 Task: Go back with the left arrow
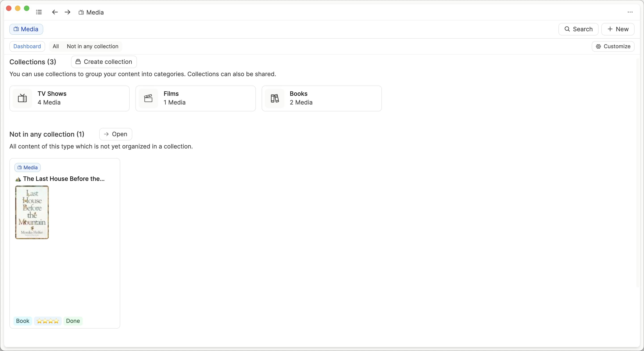point(55,12)
